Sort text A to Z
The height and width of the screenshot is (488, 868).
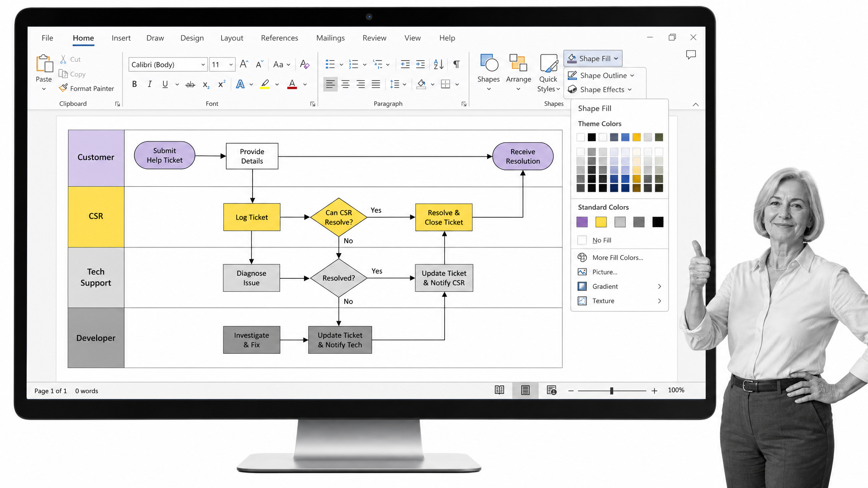coord(439,64)
